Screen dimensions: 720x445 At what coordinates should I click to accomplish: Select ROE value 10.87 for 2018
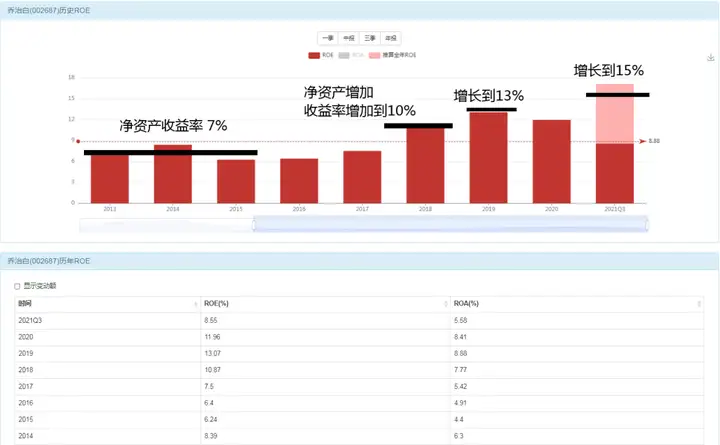tap(212, 370)
